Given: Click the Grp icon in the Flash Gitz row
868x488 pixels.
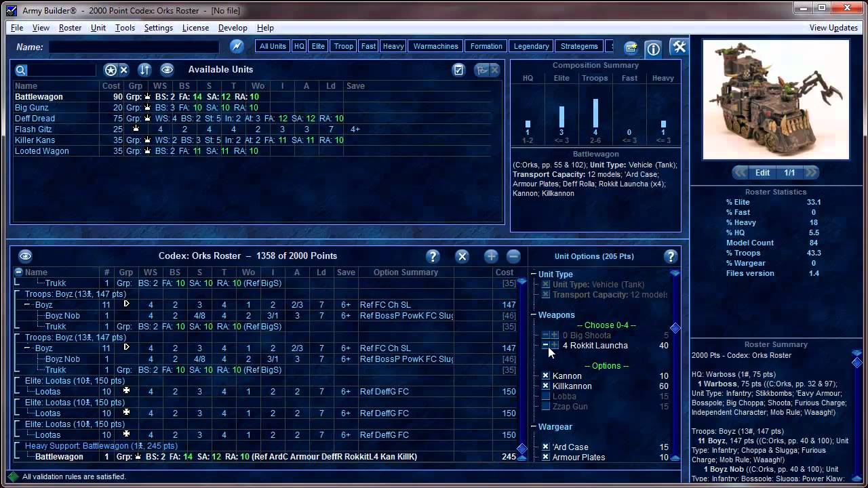Looking at the screenshot, I should (136, 129).
